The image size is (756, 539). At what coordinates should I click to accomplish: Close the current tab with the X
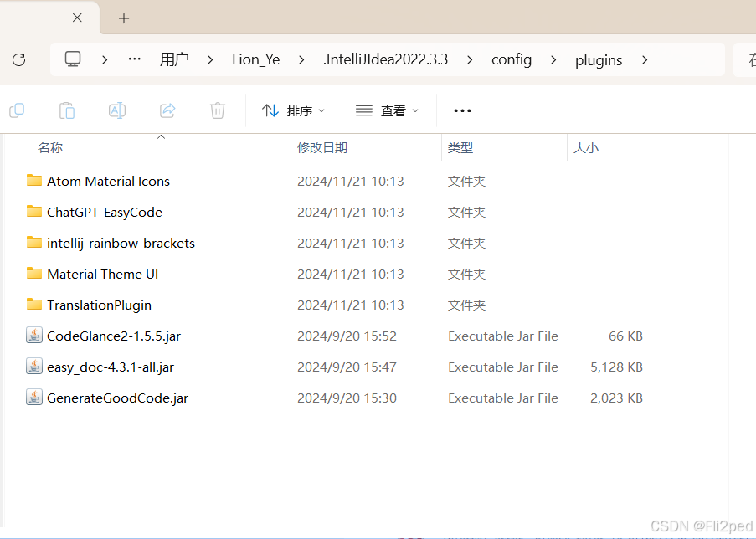pos(77,18)
